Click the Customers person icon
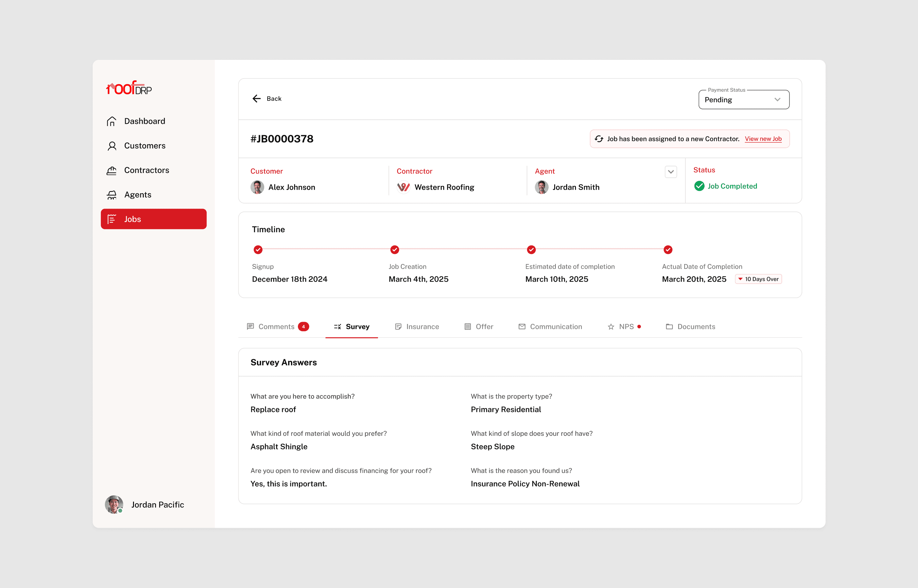918x588 pixels. pyautogui.click(x=112, y=146)
